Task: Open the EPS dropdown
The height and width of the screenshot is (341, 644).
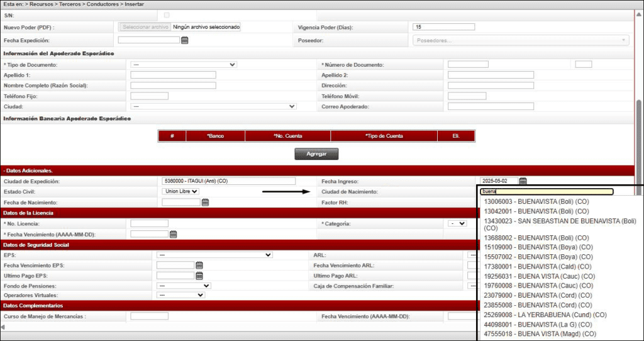Action: (214, 255)
